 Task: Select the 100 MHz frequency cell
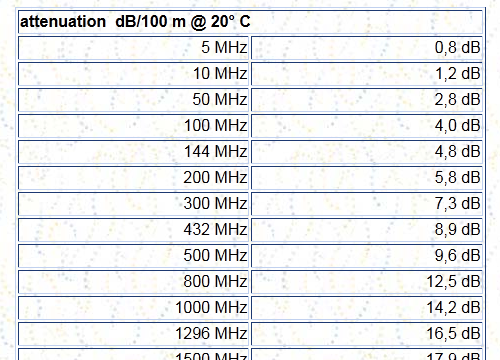pyautogui.click(x=133, y=126)
